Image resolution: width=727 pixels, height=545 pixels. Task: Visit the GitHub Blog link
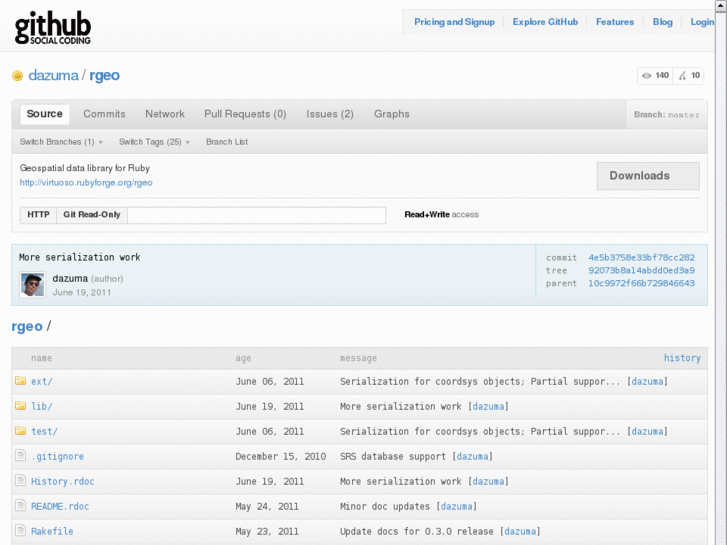[x=663, y=22]
